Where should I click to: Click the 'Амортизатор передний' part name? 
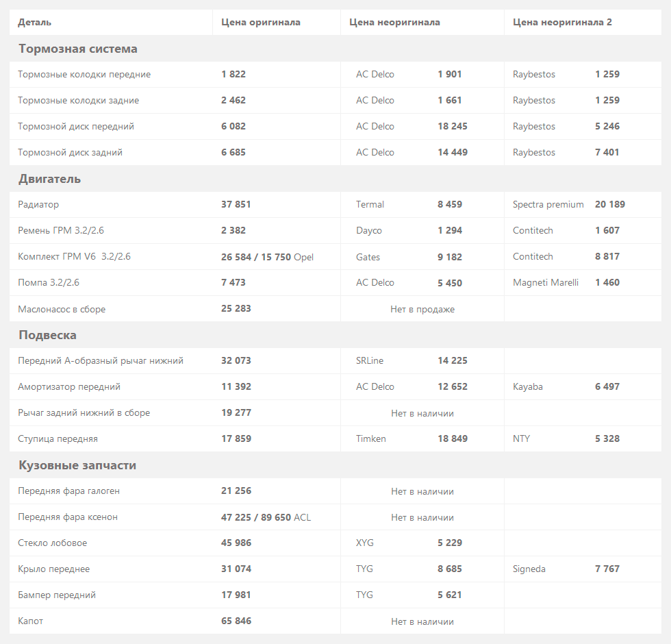point(69,387)
